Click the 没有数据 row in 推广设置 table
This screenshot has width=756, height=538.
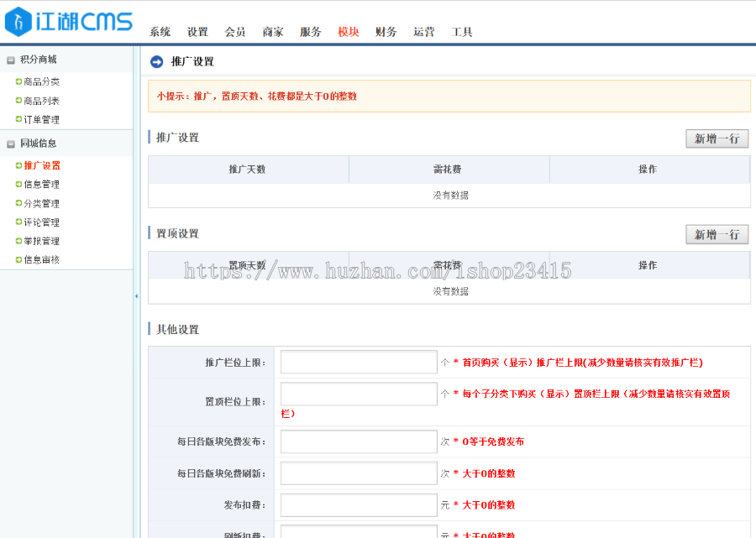coord(449,195)
